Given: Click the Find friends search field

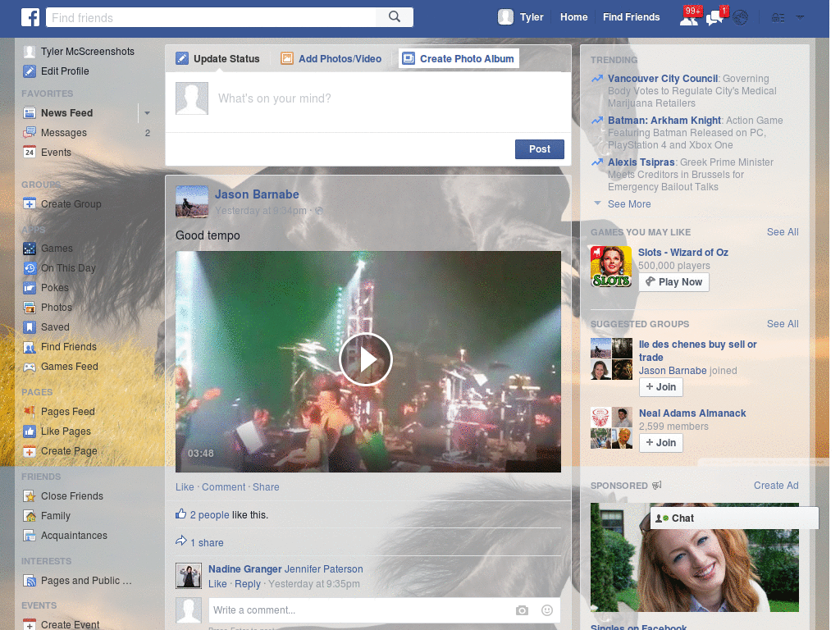Looking at the screenshot, I should 211,17.
